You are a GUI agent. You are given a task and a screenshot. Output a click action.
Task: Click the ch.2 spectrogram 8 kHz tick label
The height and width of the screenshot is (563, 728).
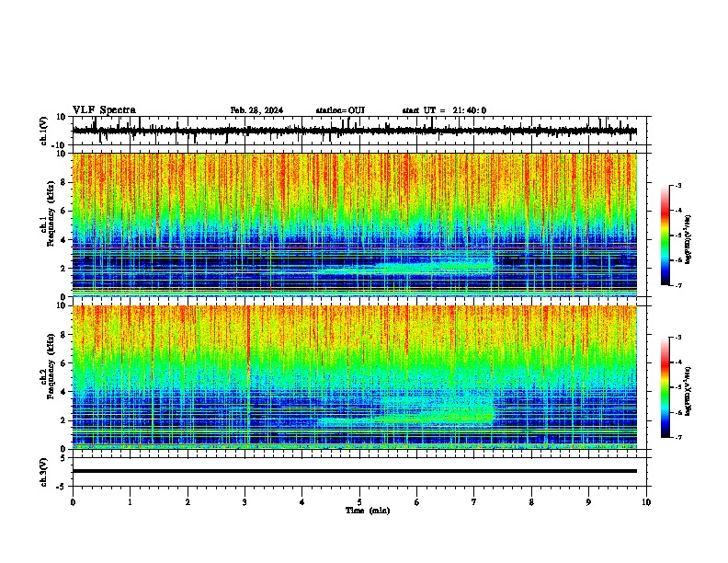(63, 335)
